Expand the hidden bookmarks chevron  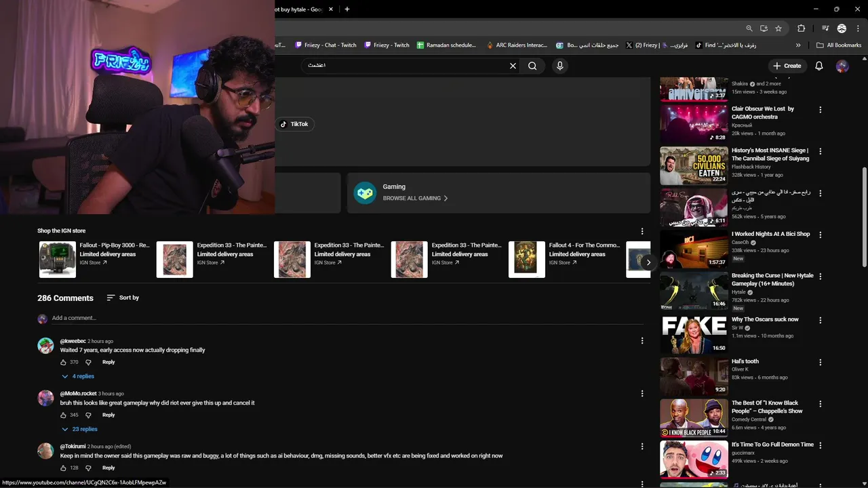(798, 45)
